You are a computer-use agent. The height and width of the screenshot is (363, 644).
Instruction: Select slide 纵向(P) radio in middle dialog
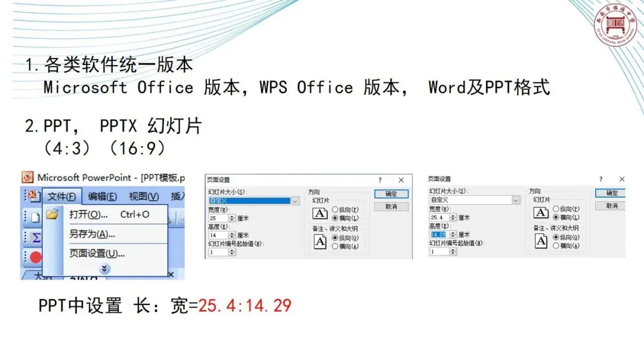tap(335, 210)
